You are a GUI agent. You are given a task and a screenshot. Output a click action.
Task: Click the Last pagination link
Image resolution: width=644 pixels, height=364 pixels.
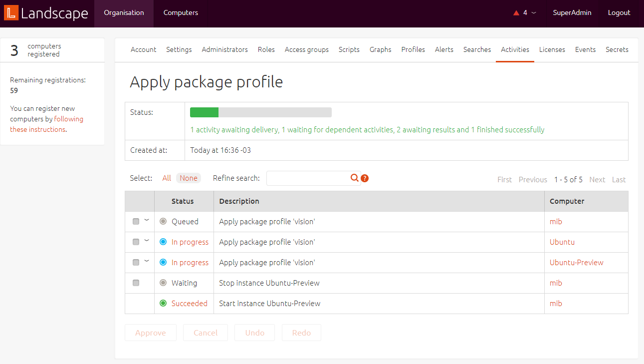click(619, 179)
